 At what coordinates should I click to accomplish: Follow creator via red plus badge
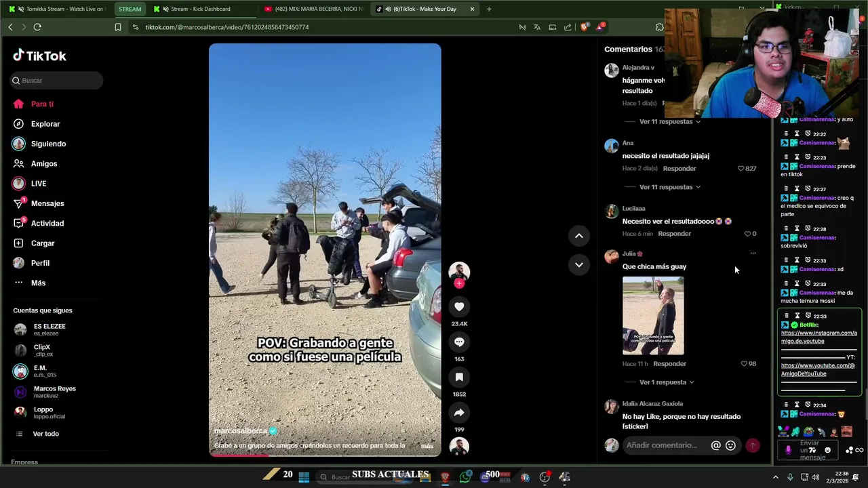point(459,283)
